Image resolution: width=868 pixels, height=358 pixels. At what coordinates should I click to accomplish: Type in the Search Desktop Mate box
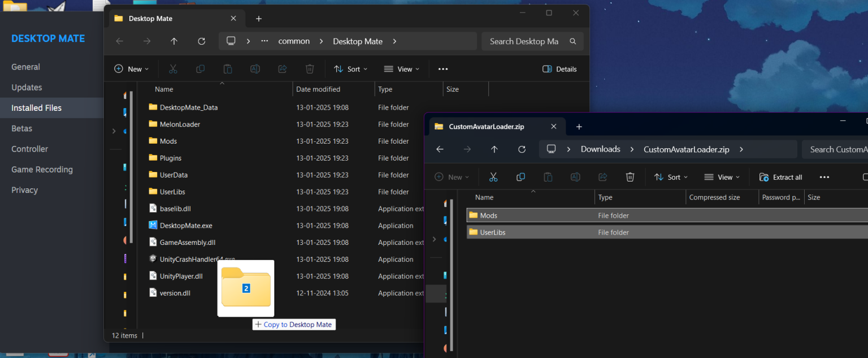[525, 41]
